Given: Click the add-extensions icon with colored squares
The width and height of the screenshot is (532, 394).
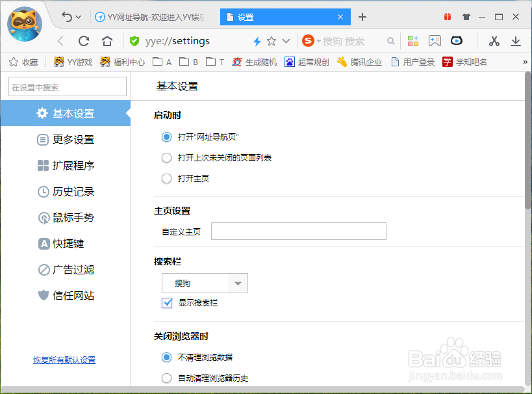Looking at the screenshot, I should coord(413,40).
